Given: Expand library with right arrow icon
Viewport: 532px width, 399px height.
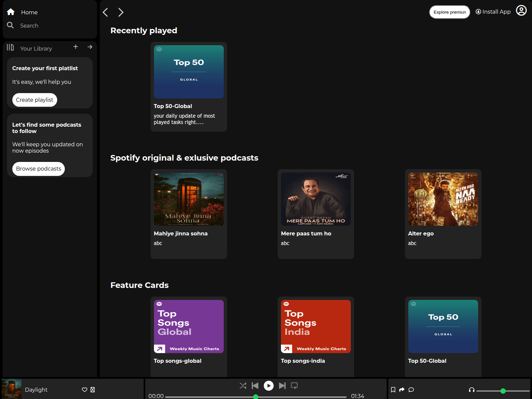Looking at the screenshot, I should [90, 47].
